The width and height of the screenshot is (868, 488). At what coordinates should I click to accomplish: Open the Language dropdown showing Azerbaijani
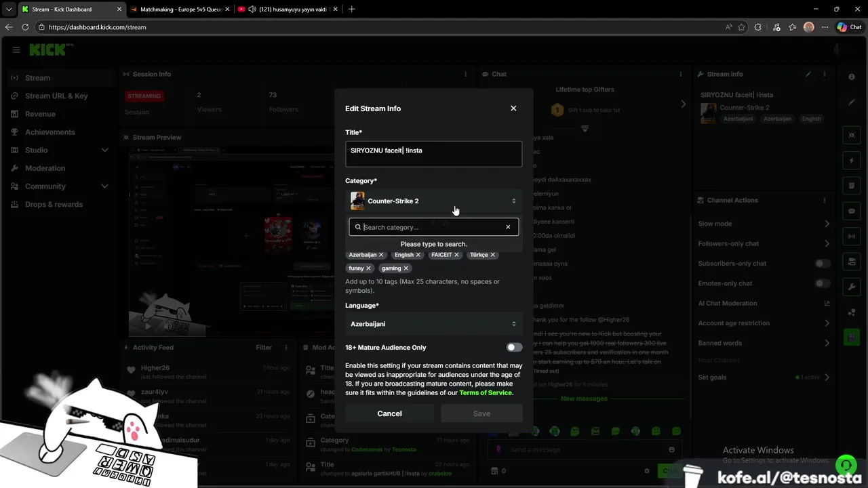point(434,324)
